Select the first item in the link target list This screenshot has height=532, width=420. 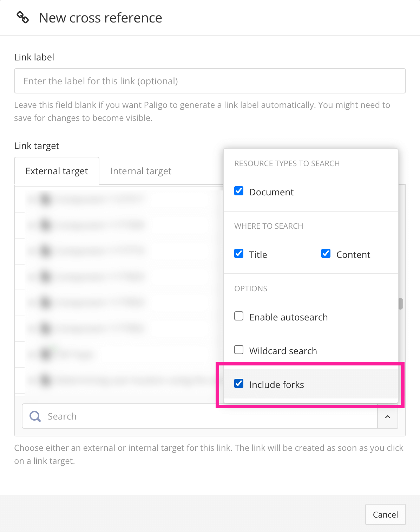105,199
